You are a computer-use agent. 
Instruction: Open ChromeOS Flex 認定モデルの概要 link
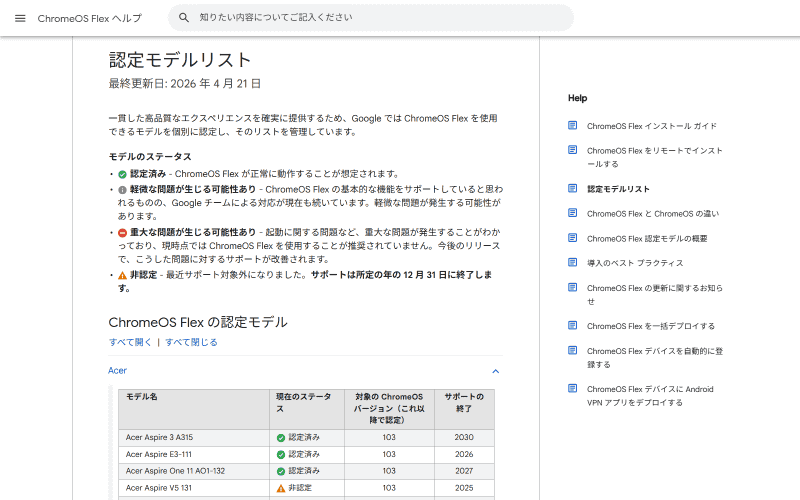point(647,238)
